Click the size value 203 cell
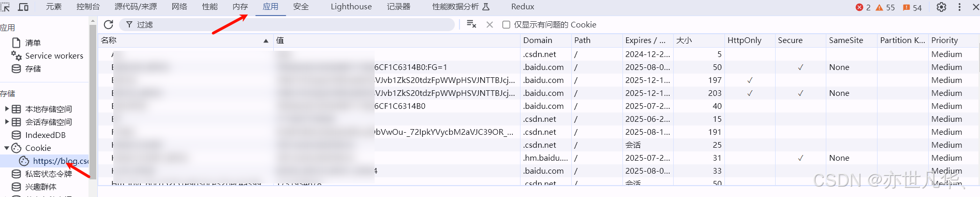 [x=699, y=93]
